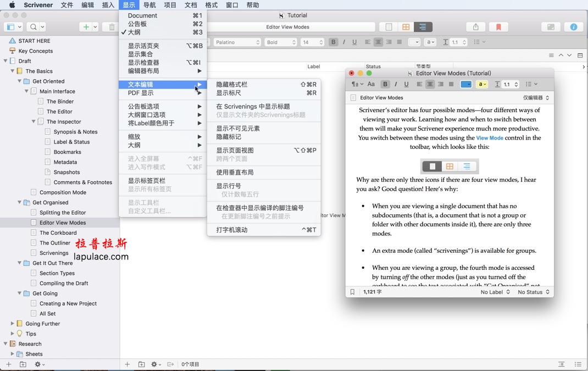Collapse the Draft folder in binder
588x371 pixels.
[x=5, y=61]
